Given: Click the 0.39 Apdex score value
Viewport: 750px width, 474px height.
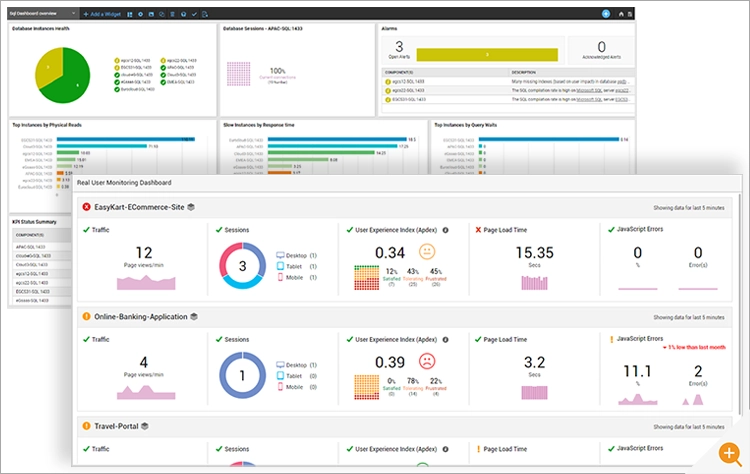Looking at the screenshot, I should pyautogui.click(x=390, y=362).
